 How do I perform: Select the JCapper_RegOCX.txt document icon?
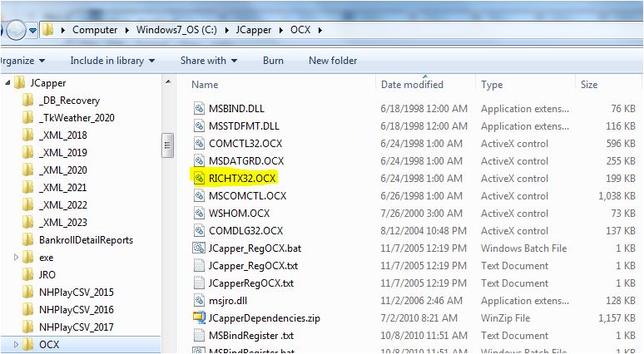click(x=200, y=265)
